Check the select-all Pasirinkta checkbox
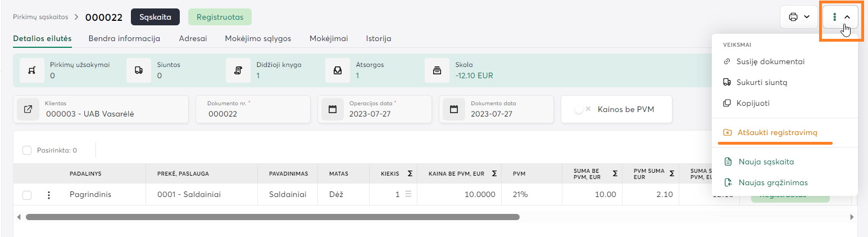Image resolution: width=868 pixels, height=237 pixels. [x=27, y=150]
